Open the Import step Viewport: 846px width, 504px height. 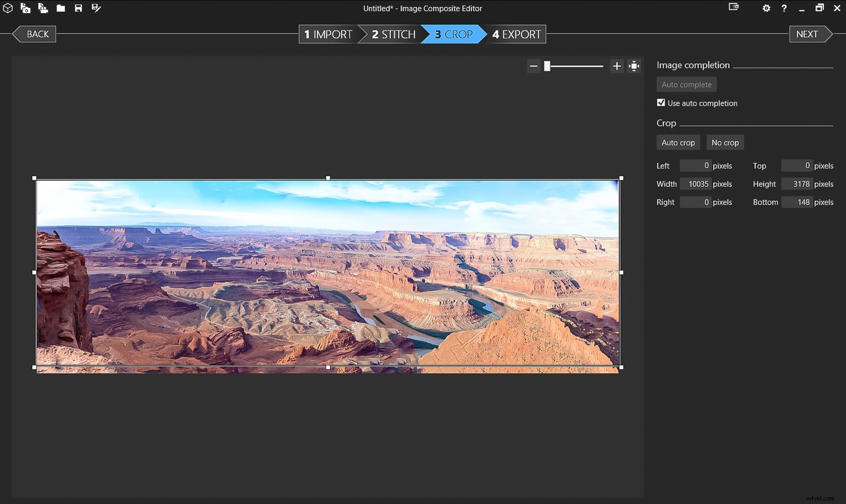328,34
